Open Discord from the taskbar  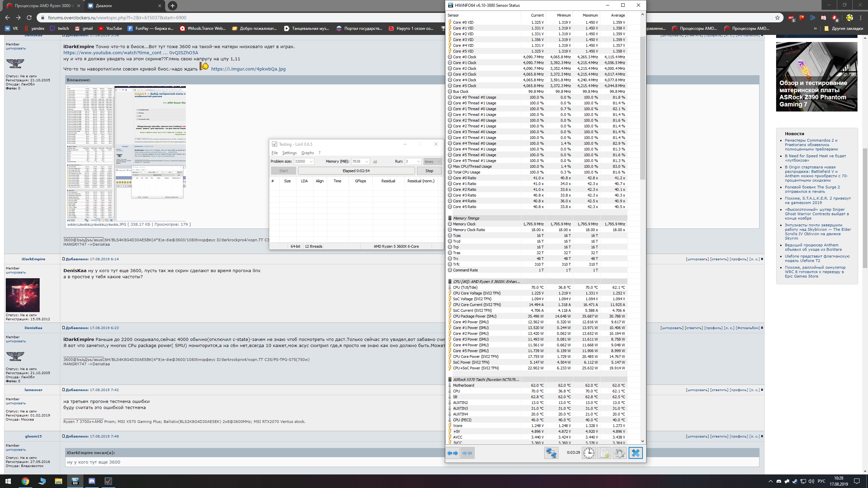[92, 481]
